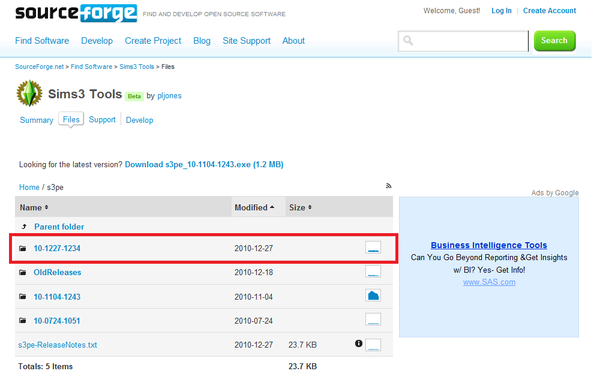Click the Ads by Google label
This screenshot has width=600, height=380.
pyautogui.click(x=555, y=193)
